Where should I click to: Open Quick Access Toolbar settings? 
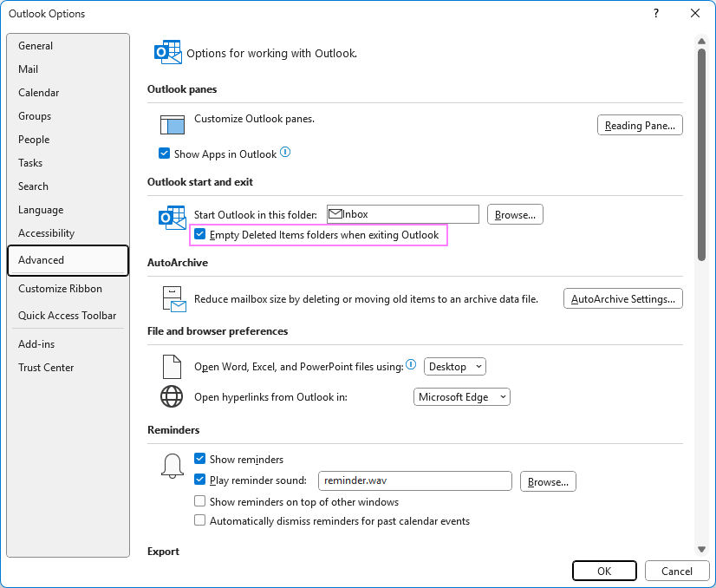68,315
